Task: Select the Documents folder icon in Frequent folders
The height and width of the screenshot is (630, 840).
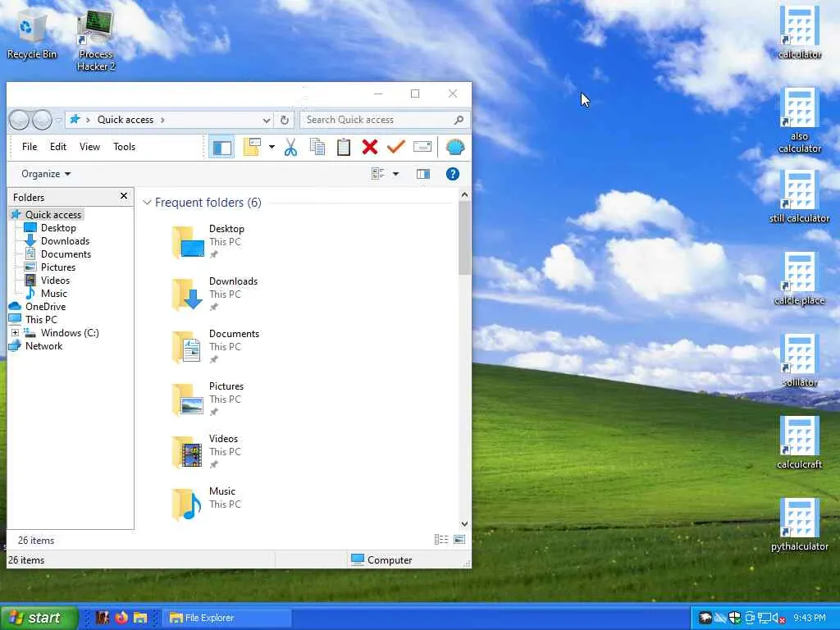Action: pos(188,347)
